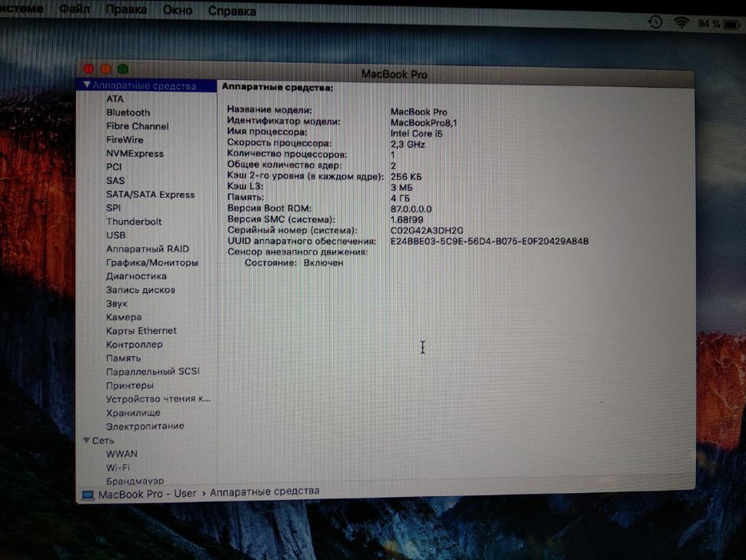Select Thunderbolt in the sidebar
This screenshot has height=560, width=746.
coord(134,222)
